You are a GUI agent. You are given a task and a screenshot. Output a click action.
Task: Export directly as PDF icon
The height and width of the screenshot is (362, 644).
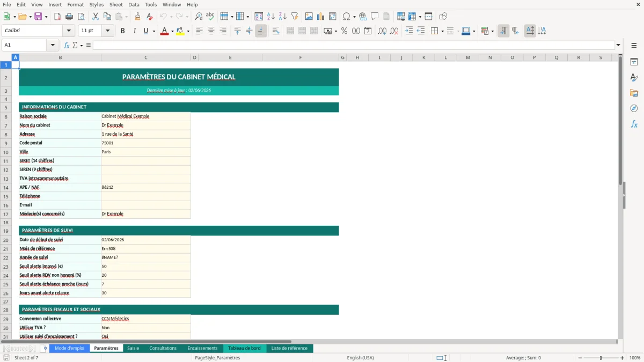coord(57,17)
